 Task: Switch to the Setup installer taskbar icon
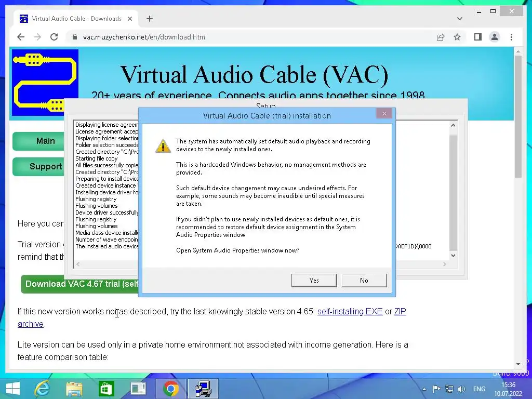click(203, 389)
